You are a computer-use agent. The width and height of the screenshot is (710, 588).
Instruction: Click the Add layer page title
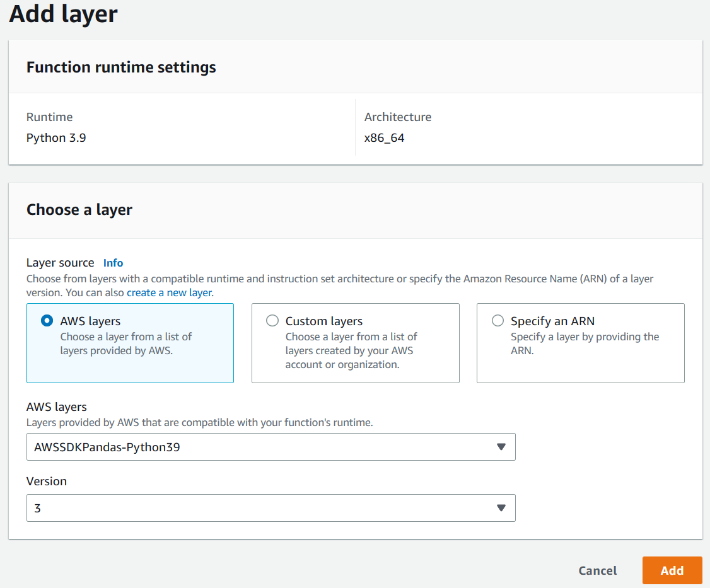[x=62, y=14]
